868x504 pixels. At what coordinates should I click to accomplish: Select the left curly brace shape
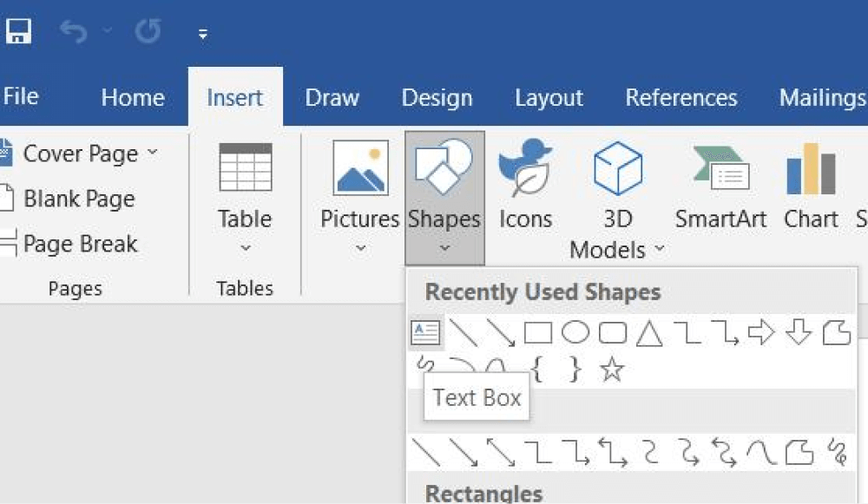point(536,369)
